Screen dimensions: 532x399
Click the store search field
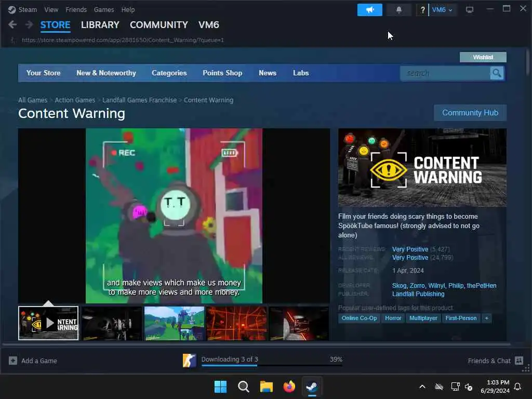445,73
